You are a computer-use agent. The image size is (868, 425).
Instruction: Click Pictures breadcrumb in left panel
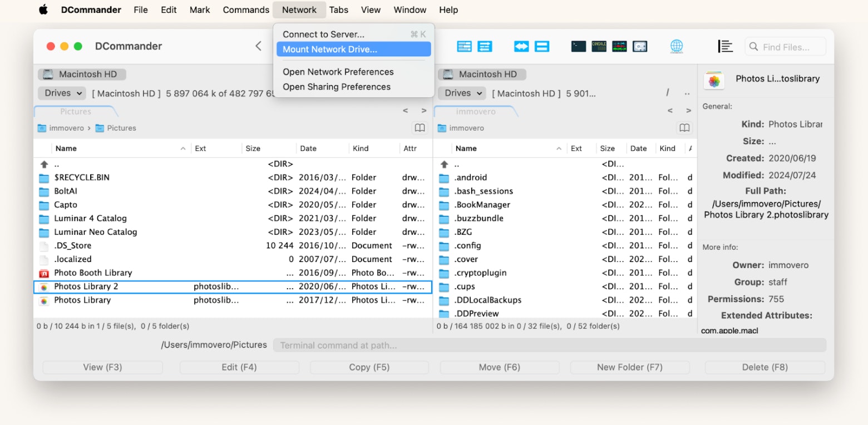pyautogui.click(x=116, y=128)
